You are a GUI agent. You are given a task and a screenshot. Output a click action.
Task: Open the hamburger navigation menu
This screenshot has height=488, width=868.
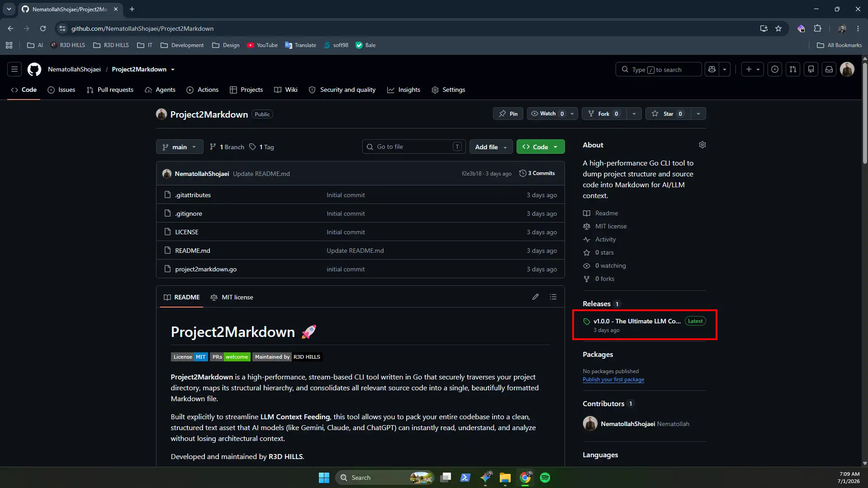(14, 69)
